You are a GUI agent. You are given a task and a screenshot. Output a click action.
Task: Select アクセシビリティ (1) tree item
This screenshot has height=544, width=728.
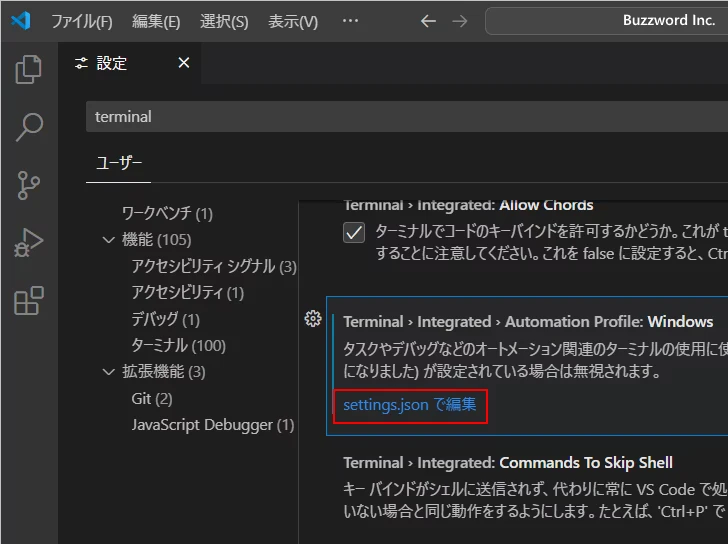pyautogui.click(x=188, y=292)
